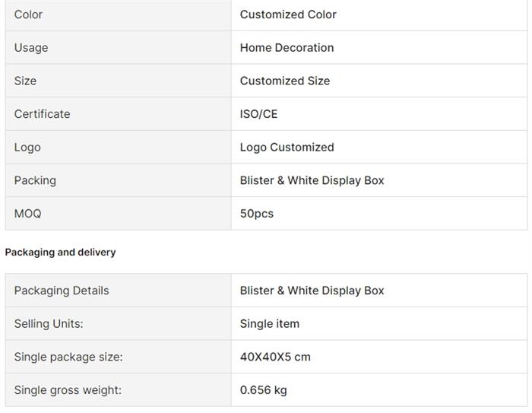
Task: Select the Packing row's Blister box value
Action: (312, 180)
